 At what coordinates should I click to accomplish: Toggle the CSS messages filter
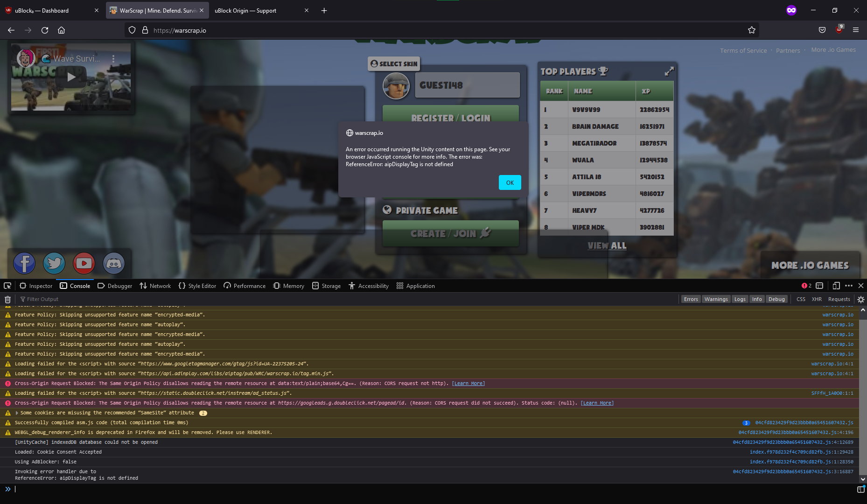coord(801,299)
